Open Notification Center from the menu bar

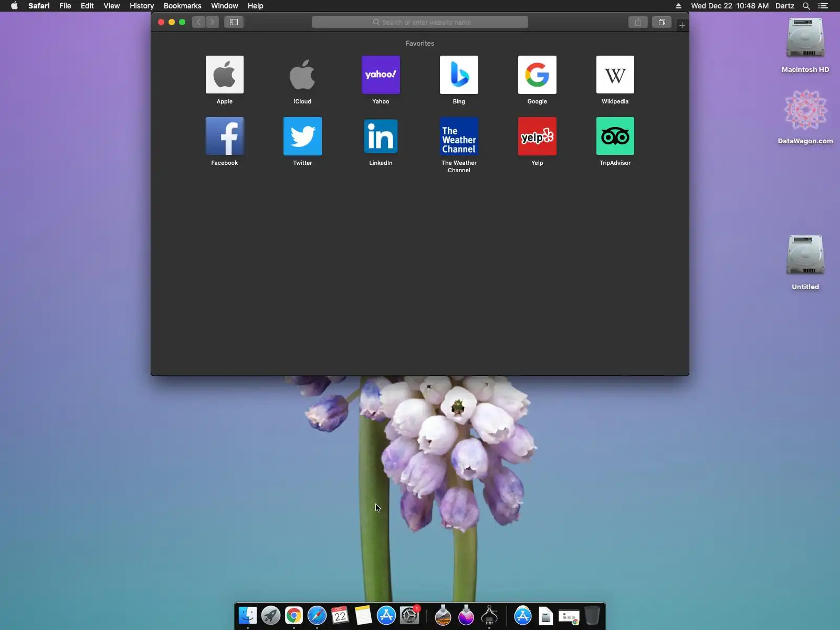click(823, 6)
